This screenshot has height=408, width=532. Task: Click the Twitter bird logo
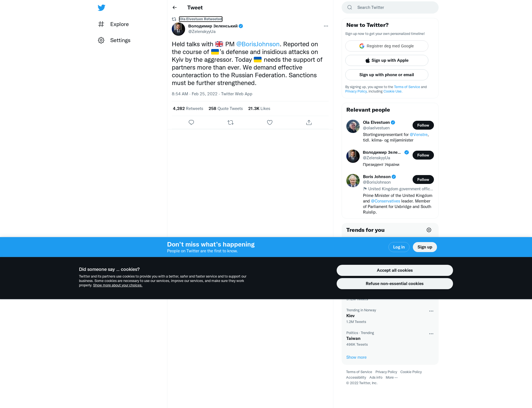tap(101, 7)
